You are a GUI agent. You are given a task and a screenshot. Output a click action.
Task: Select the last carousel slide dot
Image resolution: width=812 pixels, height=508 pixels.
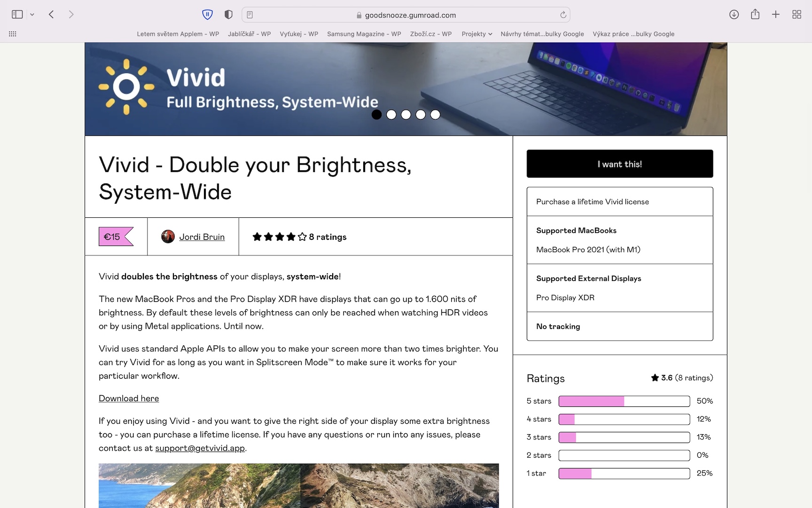pyautogui.click(x=435, y=114)
